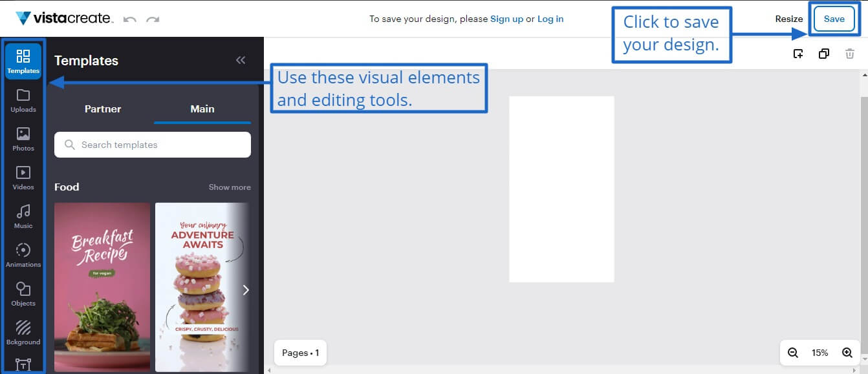Image resolution: width=868 pixels, height=374 pixels.
Task: Switch to the Partner tab
Action: coord(103,109)
